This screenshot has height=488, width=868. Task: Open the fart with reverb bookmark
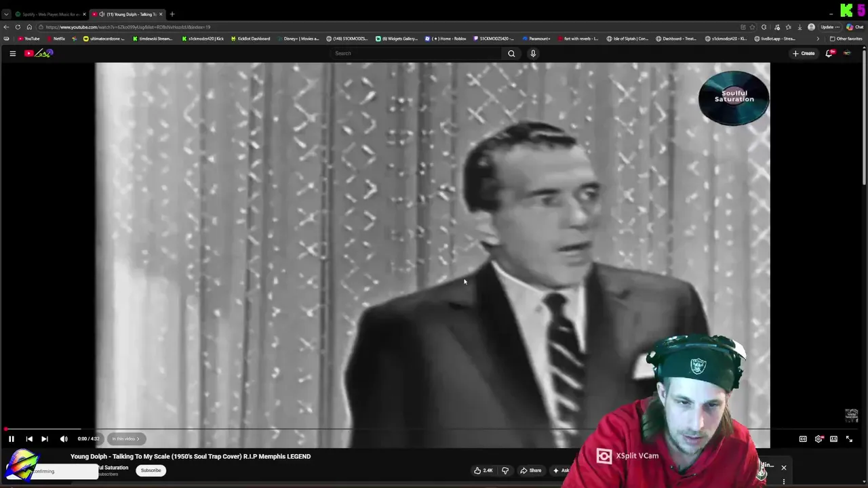577,39
